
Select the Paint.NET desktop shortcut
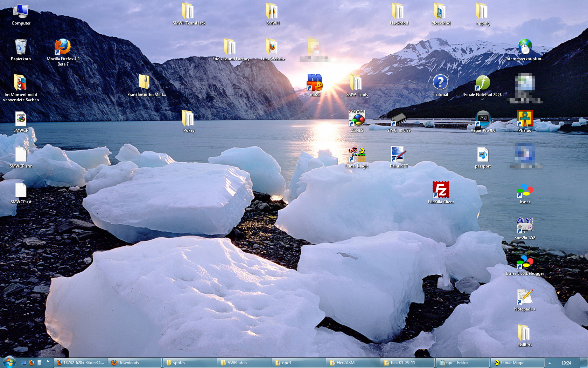399,157
